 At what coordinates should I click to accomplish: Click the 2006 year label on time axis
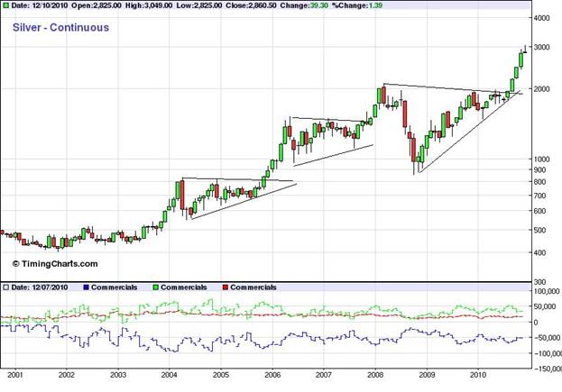272,375
